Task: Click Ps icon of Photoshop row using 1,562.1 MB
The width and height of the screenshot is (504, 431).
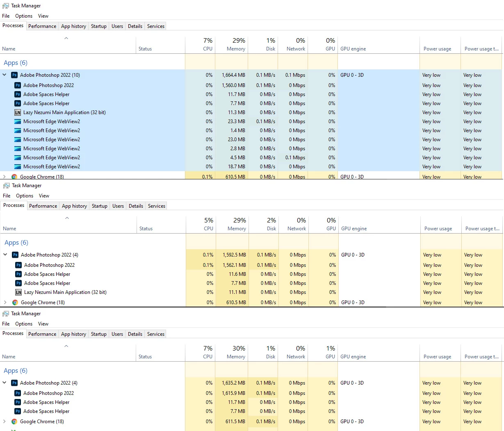Action: (x=18, y=265)
